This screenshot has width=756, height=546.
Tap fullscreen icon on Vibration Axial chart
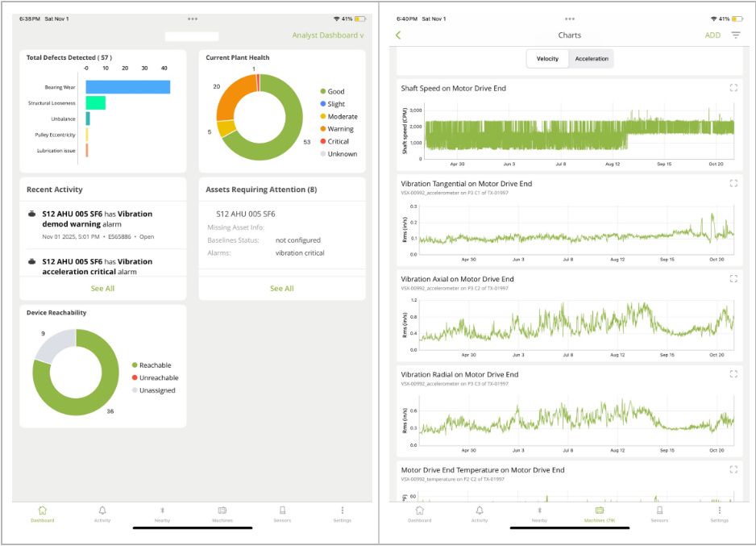pos(733,279)
